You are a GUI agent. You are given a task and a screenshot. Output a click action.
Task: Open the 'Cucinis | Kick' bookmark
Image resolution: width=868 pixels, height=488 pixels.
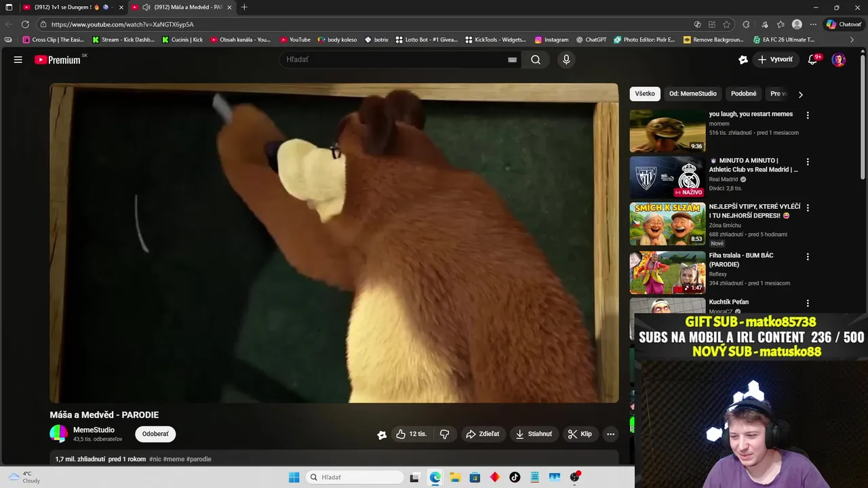[x=182, y=40]
